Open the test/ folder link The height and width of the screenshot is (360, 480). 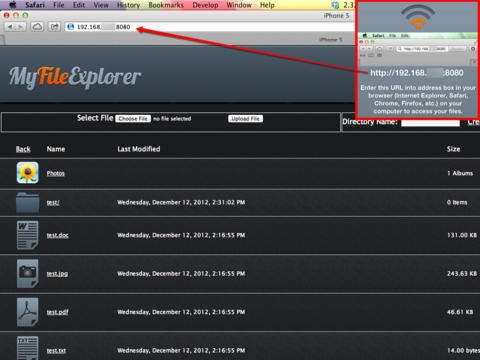click(53, 202)
